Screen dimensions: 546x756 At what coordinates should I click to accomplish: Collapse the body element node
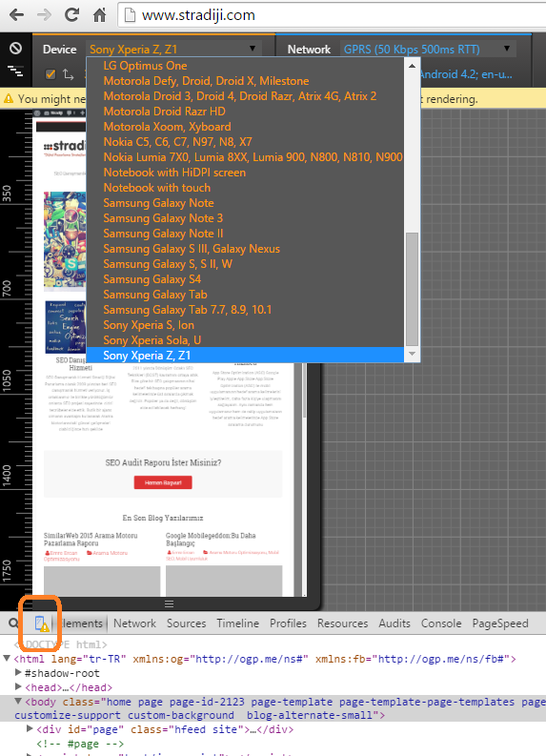18,701
